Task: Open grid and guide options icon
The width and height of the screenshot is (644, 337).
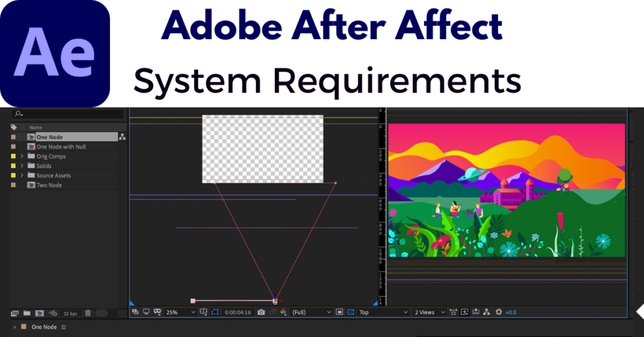Action: click(x=203, y=312)
